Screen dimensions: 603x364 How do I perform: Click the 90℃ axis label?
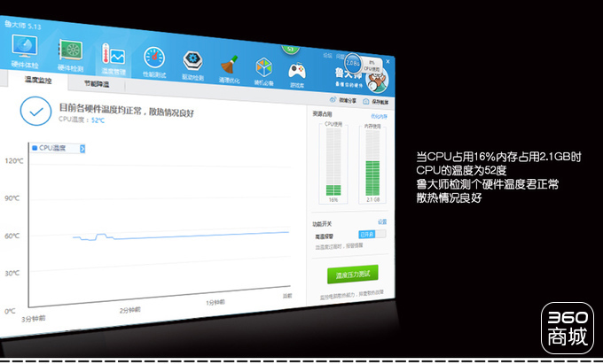click(x=12, y=198)
